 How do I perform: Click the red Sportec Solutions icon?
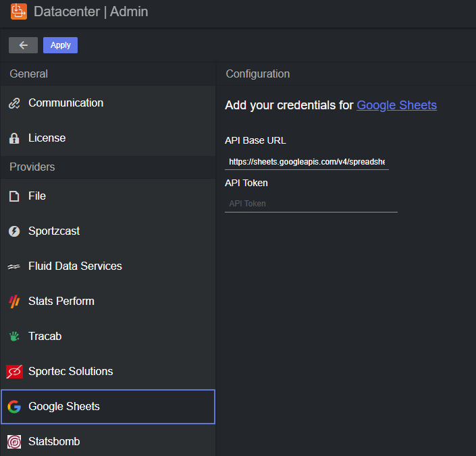click(x=14, y=372)
